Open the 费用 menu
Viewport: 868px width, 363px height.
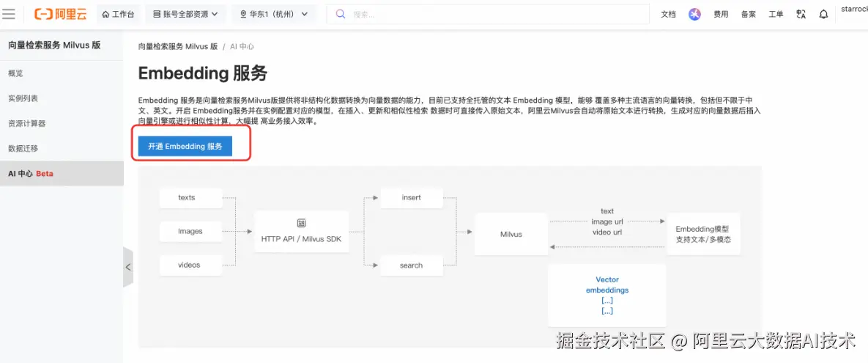[x=721, y=15]
